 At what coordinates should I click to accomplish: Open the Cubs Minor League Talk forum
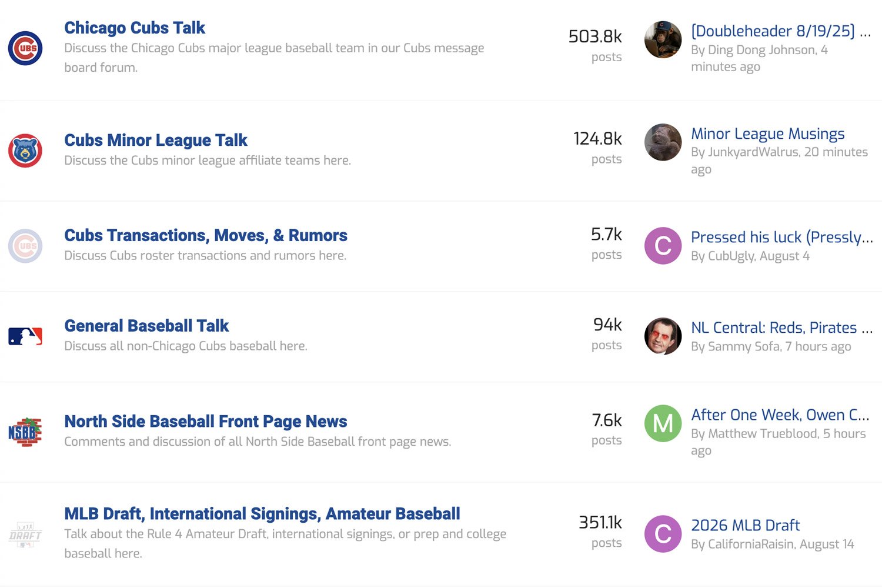tap(156, 140)
